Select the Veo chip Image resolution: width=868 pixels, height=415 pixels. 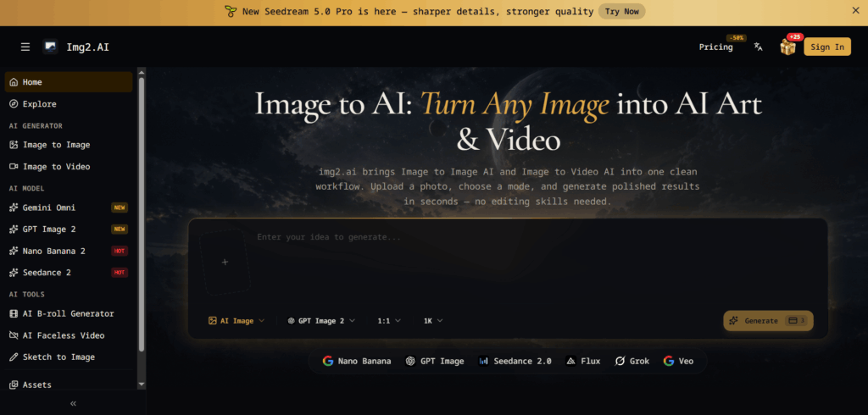point(678,361)
